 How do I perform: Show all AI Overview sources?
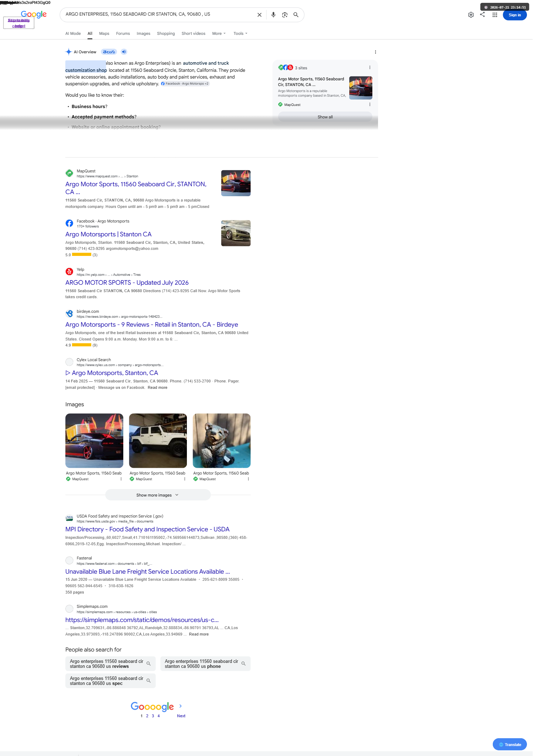coord(325,117)
